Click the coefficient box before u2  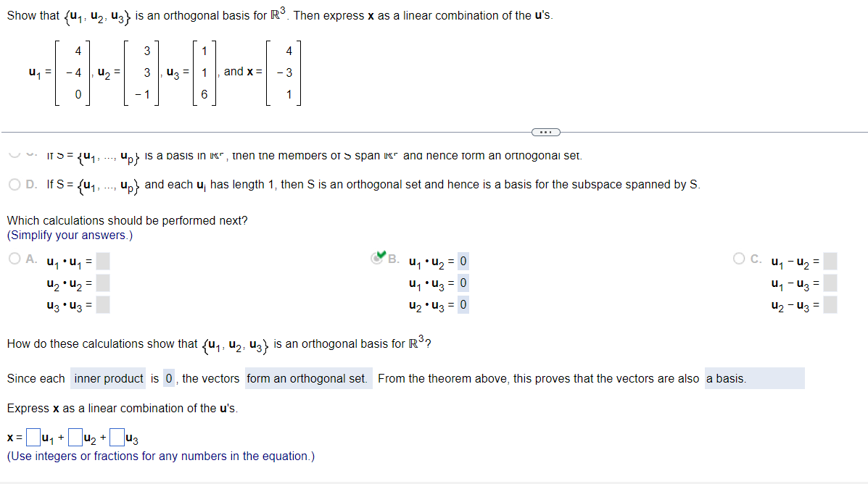pos(75,435)
